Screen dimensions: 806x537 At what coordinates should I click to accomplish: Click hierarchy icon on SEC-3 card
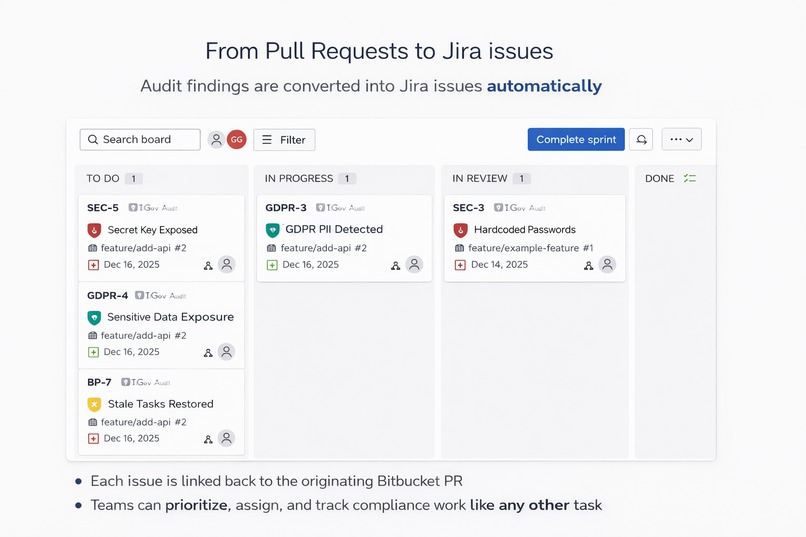(x=589, y=266)
